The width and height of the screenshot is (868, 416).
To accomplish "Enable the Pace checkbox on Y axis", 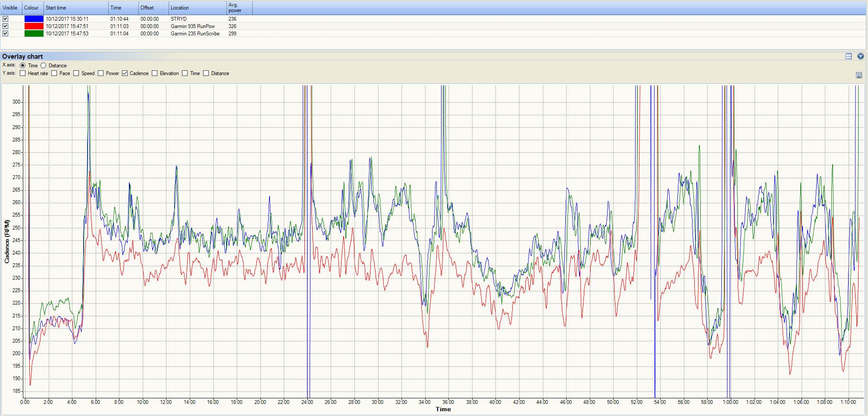I will click(54, 73).
